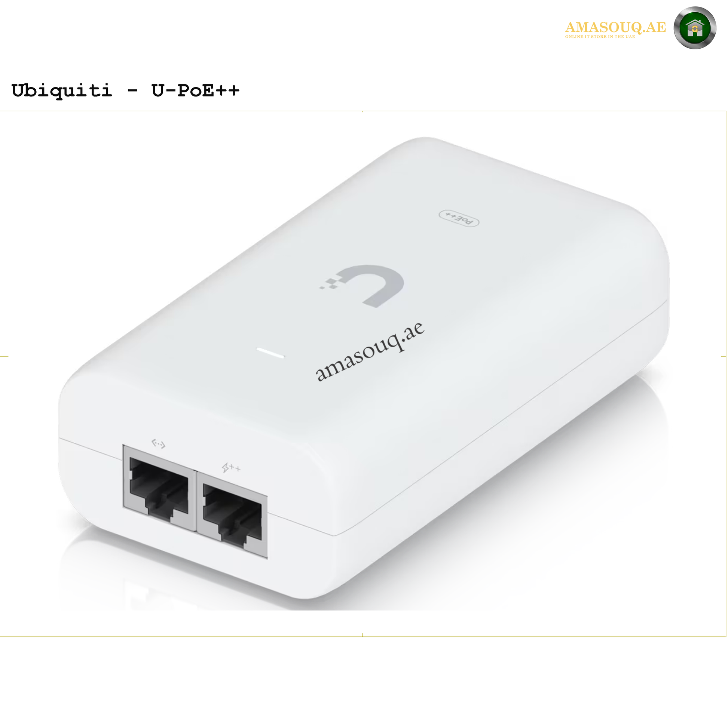Click the left RJ45 Ethernet port
The width and height of the screenshot is (728, 701).
pyautogui.click(x=159, y=488)
